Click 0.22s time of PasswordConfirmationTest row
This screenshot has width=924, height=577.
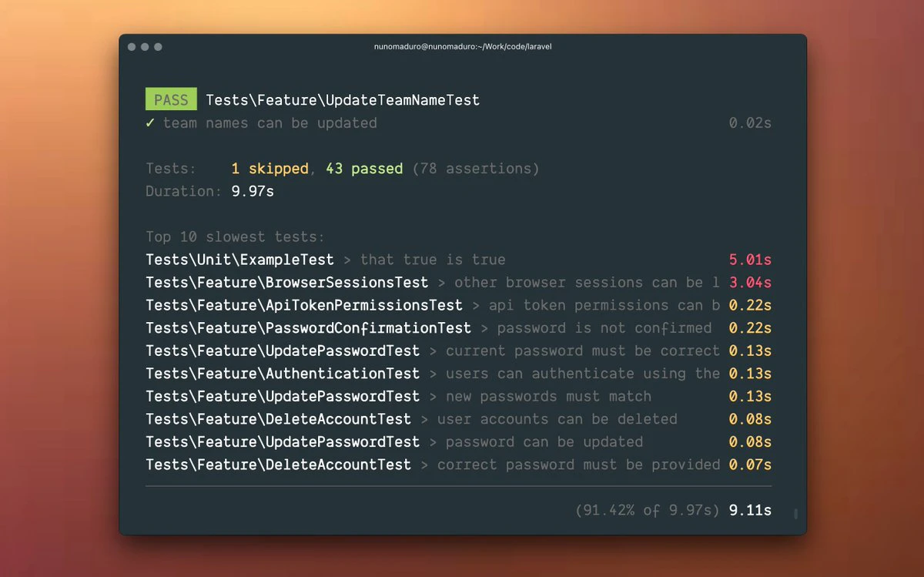[x=750, y=328]
